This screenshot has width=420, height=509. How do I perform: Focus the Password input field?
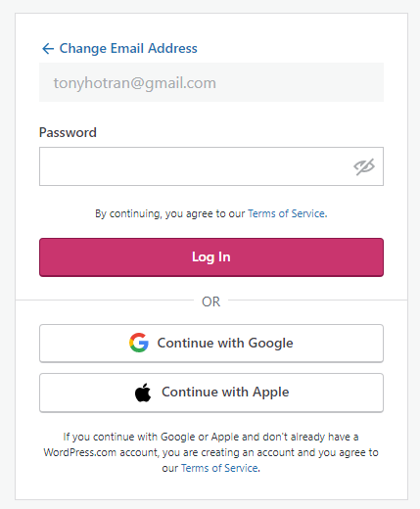(x=211, y=166)
